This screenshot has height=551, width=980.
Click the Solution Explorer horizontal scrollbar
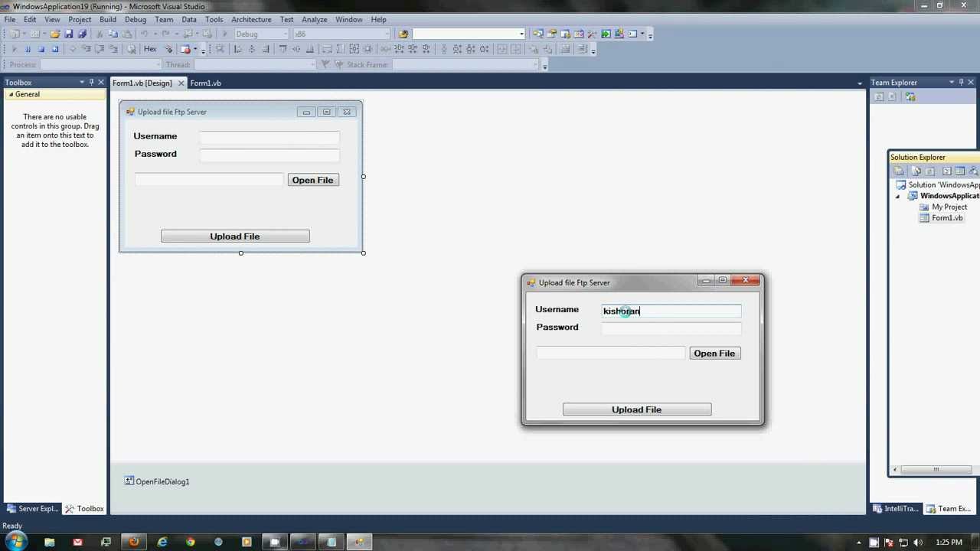click(935, 469)
